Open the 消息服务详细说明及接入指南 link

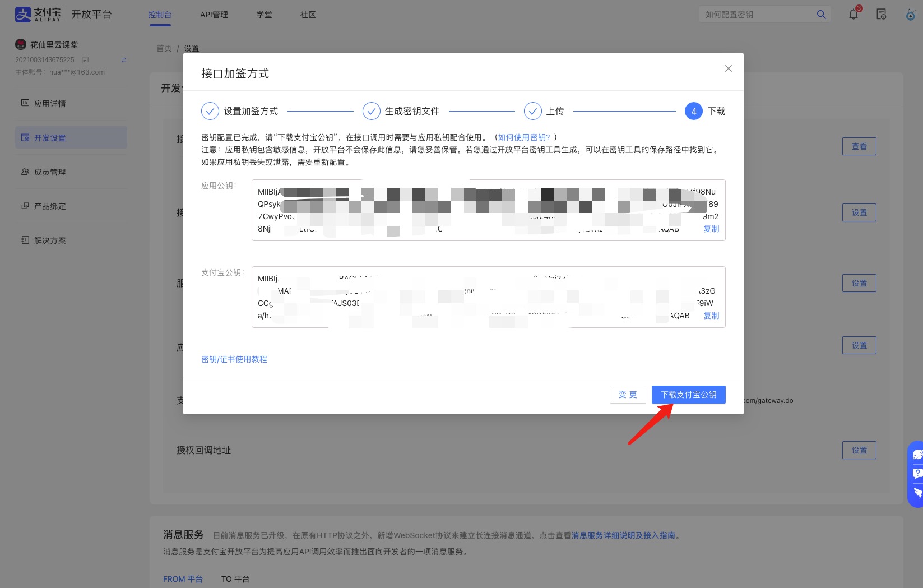(x=623, y=535)
